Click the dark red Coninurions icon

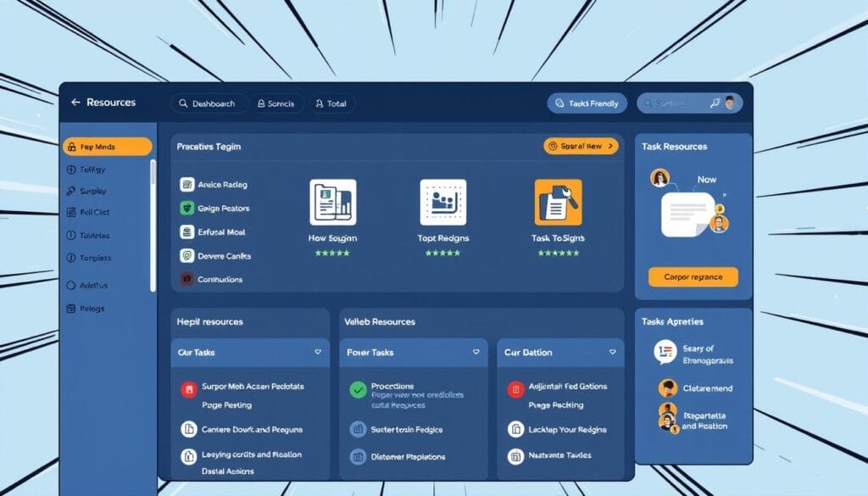tap(187, 279)
